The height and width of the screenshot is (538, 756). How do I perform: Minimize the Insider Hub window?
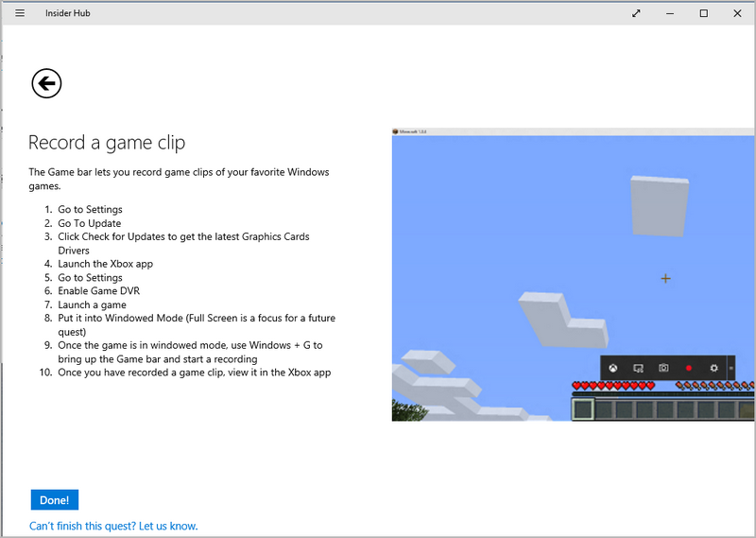(669, 13)
